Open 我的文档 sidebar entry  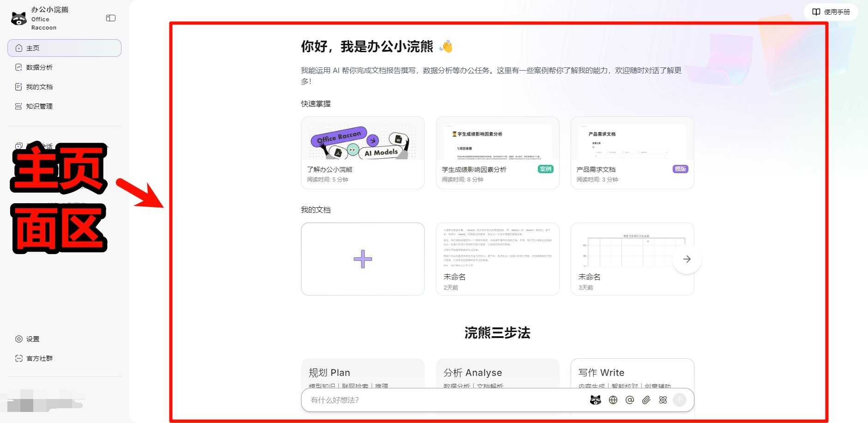pos(39,86)
